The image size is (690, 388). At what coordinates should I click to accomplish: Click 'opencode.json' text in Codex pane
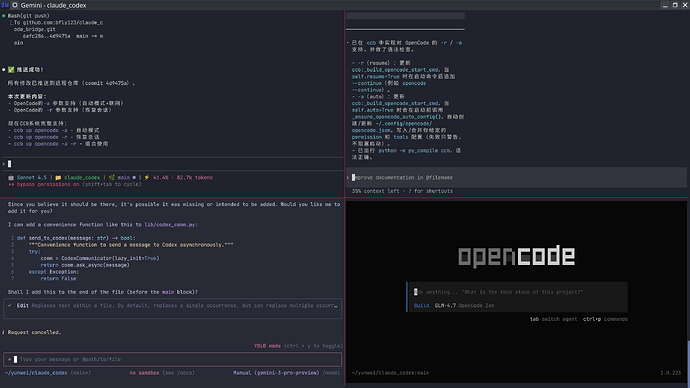click(x=370, y=130)
